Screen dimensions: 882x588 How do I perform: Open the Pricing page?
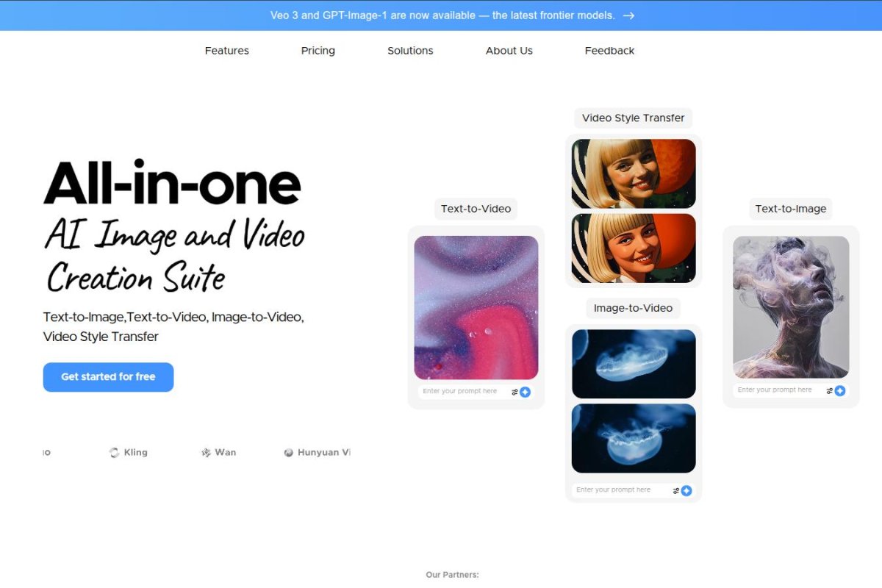(x=318, y=50)
